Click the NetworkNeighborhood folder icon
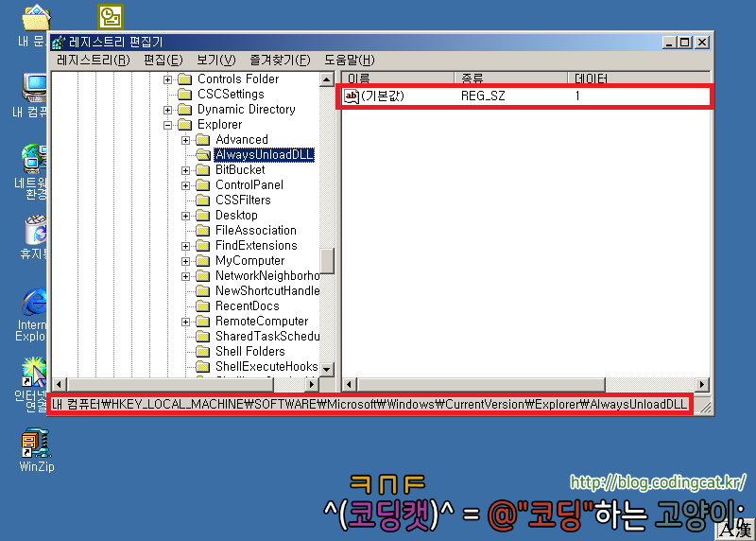Image resolution: width=756 pixels, height=541 pixels. coord(203,276)
